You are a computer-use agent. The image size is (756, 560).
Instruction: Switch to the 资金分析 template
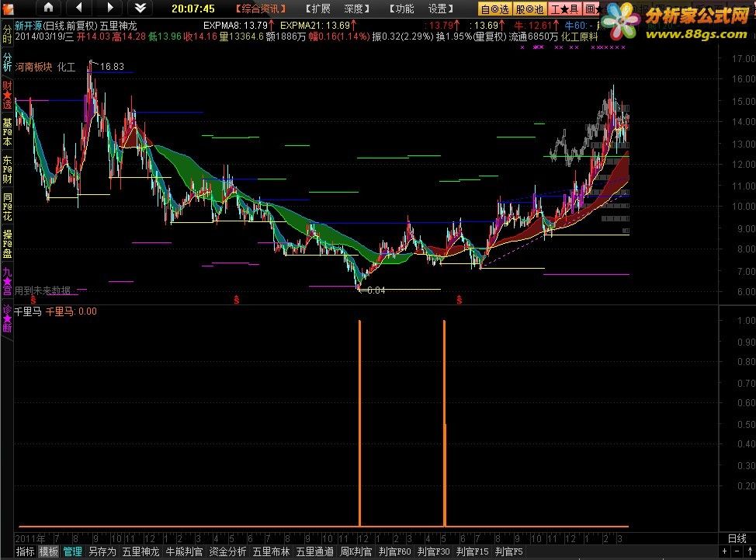tap(227, 551)
